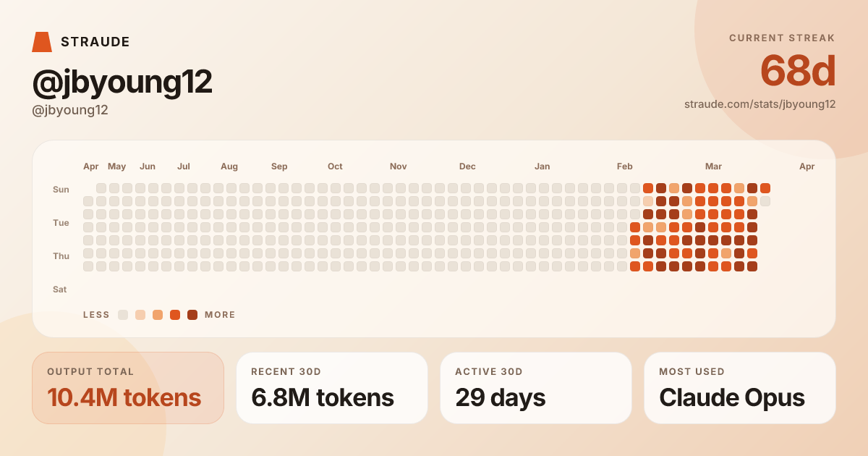Open the large @jbyoung12 profile heading
This screenshot has height=456, width=868.
click(122, 83)
